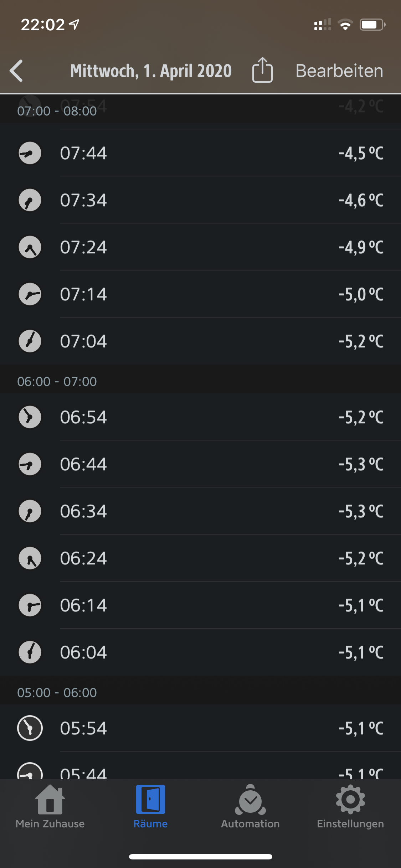
Task: Tap the clock icon next to 06:24
Action: point(30,558)
